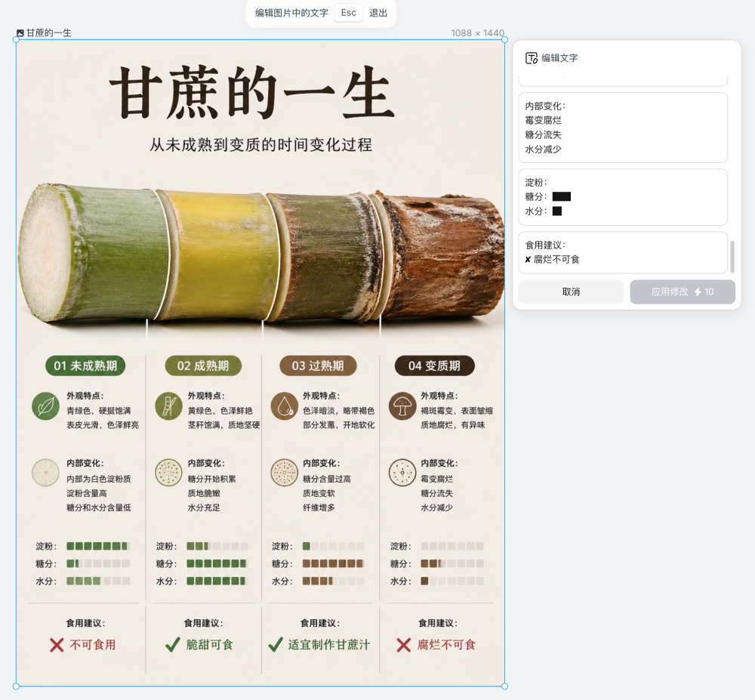This screenshot has height=700, width=755.
Task: Click the large title 甘蔗的一生 in the image
Action: point(252,93)
